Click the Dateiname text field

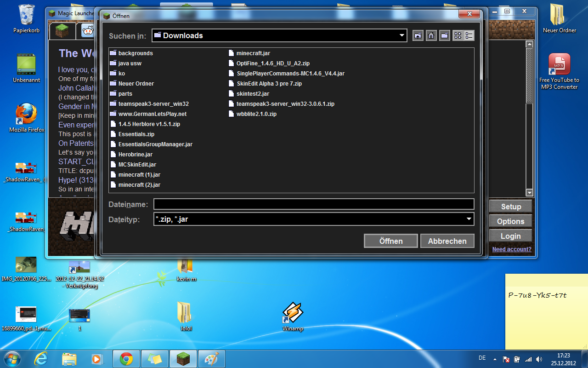coord(313,204)
